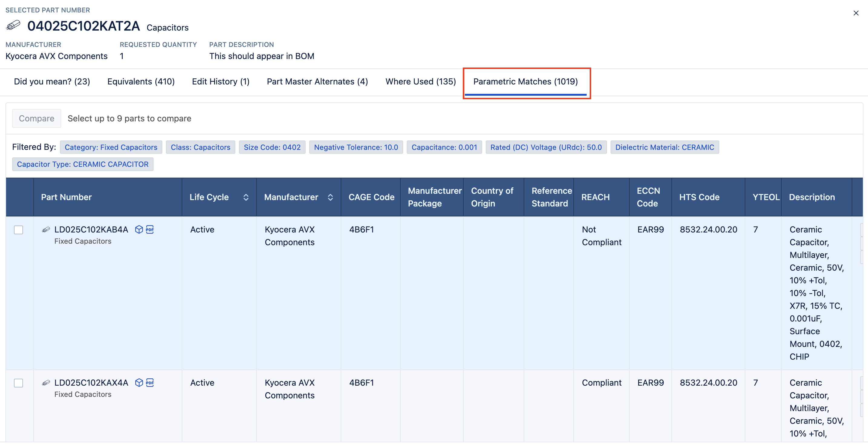Click Dielectric Material: CERAMIC filter tag
This screenshot has height=448, width=868.
click(664, 147)
